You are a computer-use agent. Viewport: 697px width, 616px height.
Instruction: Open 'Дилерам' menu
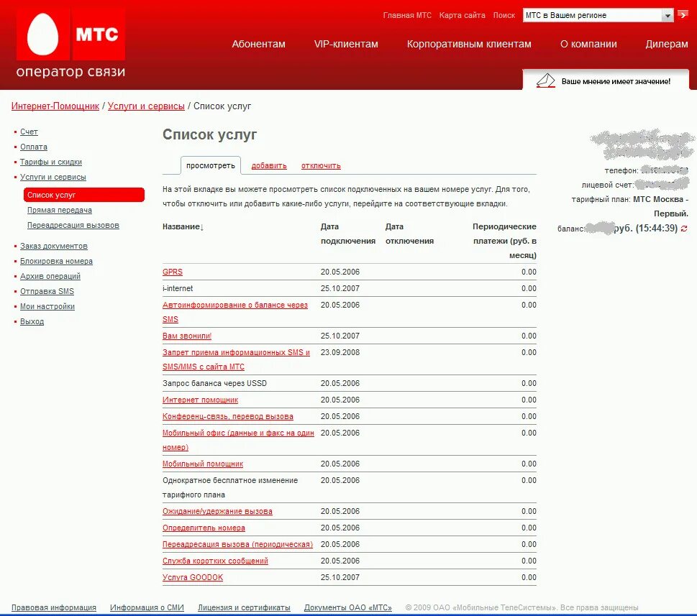coord(667,44)
